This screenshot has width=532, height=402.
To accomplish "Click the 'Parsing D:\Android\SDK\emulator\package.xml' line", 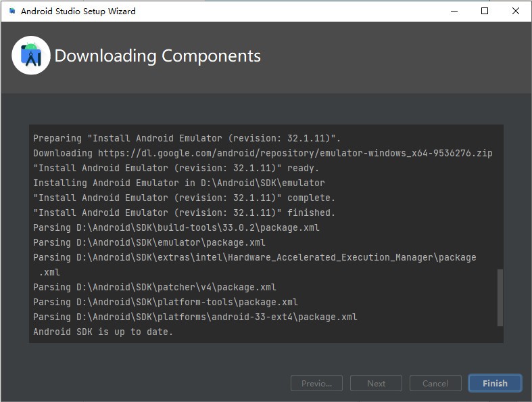I will [149, 243].
